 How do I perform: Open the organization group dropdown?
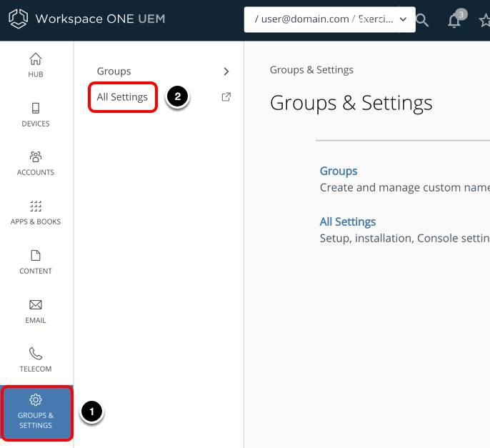(x=329, y=20)
